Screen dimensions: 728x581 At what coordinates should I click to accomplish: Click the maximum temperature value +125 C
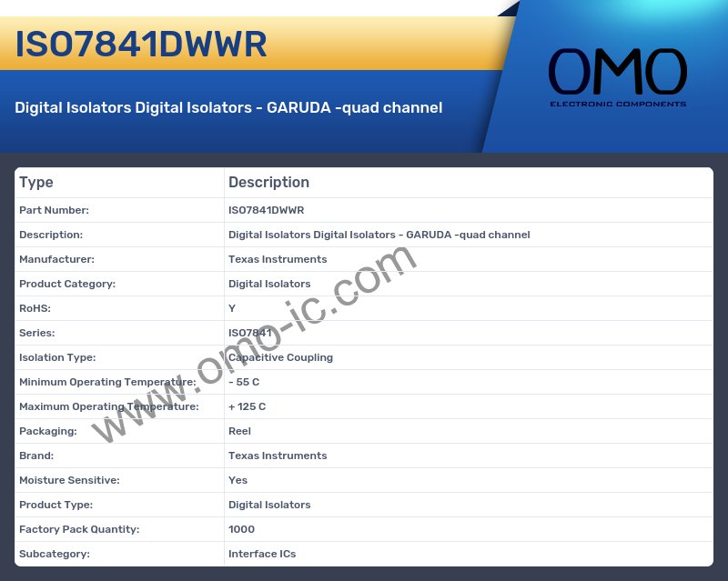click(247, 406)
